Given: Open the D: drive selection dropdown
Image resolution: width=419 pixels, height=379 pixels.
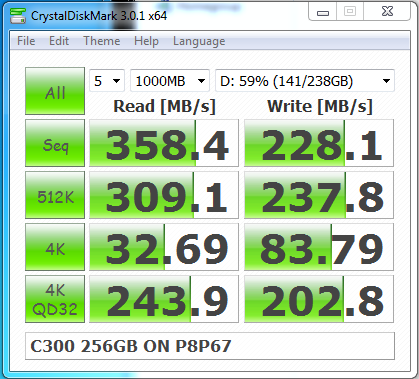Looking at the screenshot, I should pos(305,81).
